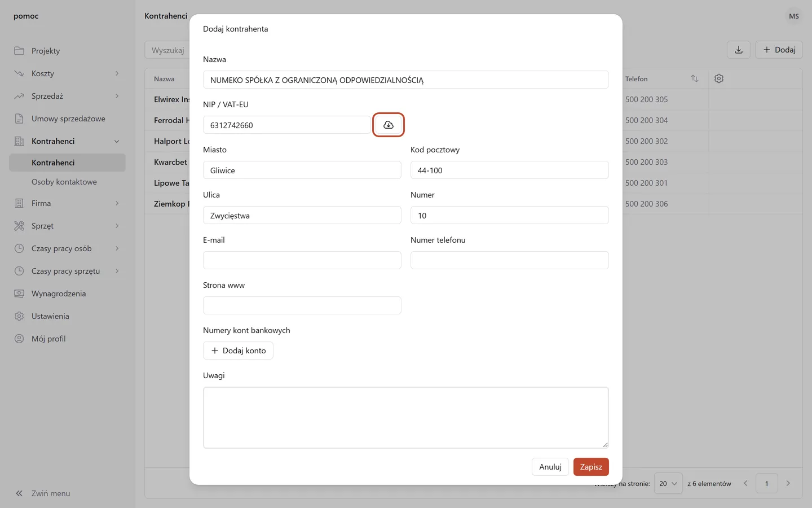The width and height of the screenshot is (812, 508).
Task: Click the Mój profil user icon
Action: tap(19, 339)
